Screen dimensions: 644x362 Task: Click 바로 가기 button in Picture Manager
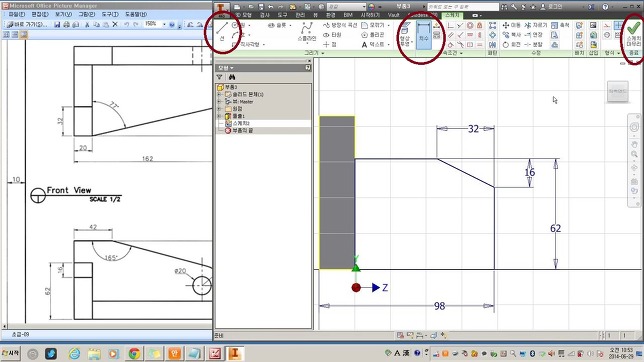tap(27, 25)
